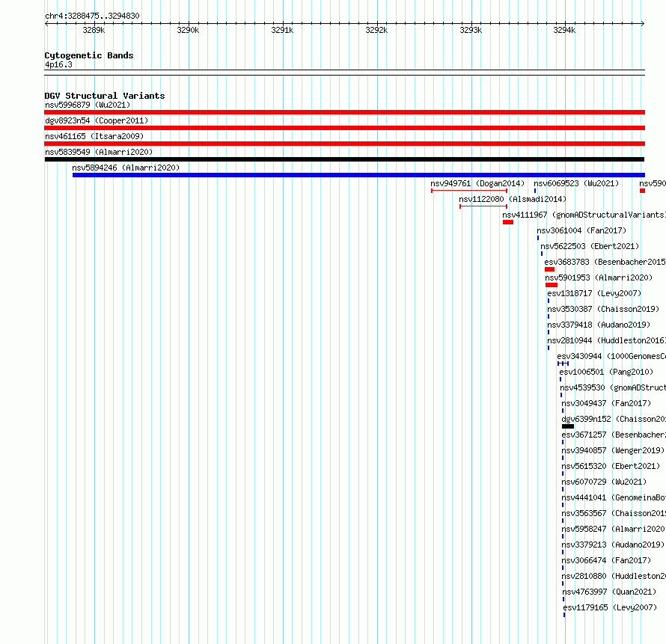Click the nsv5894246 (Almarri2020) blue bar
Viewport: 666px width, 644px height.
(x=358, y=175)
